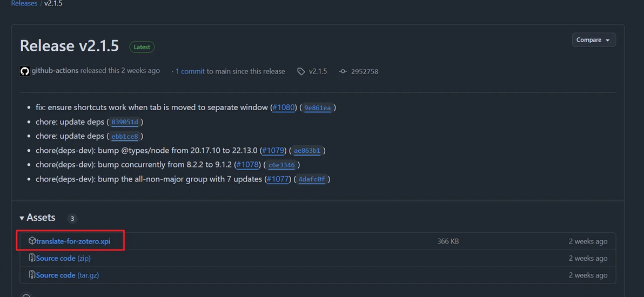Click the github-actions avatar icon

(x=24, y=71)
